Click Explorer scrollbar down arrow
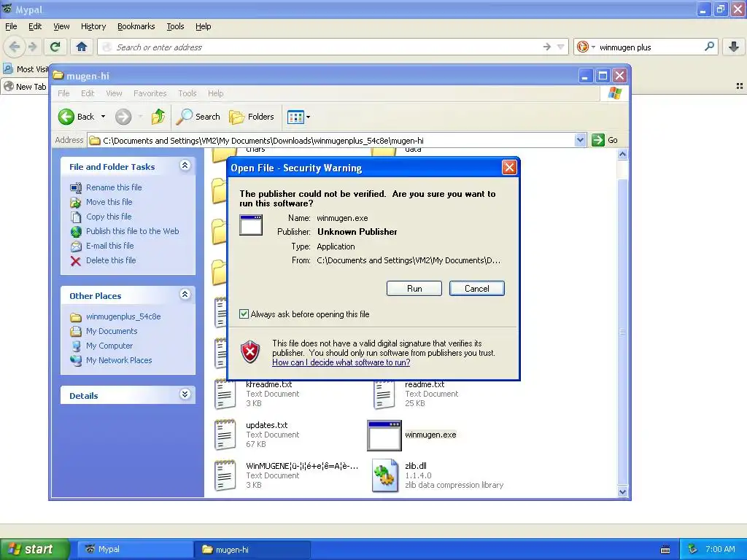The width and height of the screenshot is (747, 560). click(x=622, y=492)
